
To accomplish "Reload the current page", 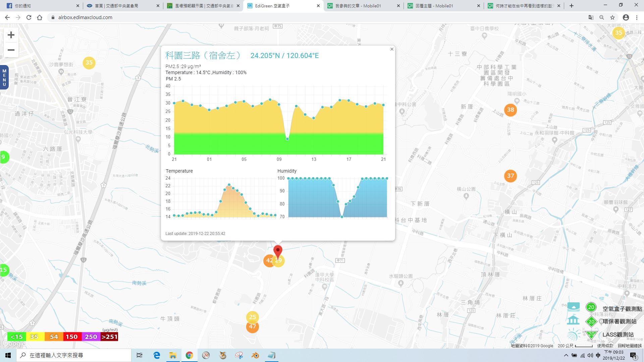I will coord(29,17).
